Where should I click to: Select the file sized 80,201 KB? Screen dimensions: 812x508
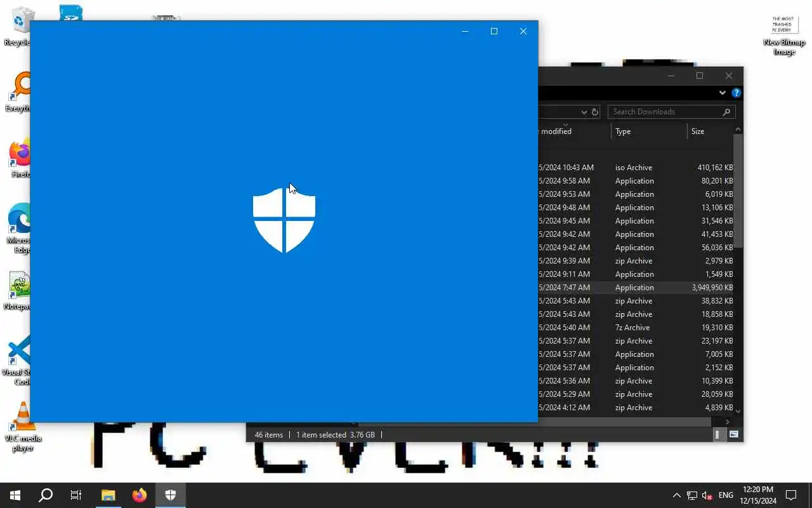click(636, 181)
